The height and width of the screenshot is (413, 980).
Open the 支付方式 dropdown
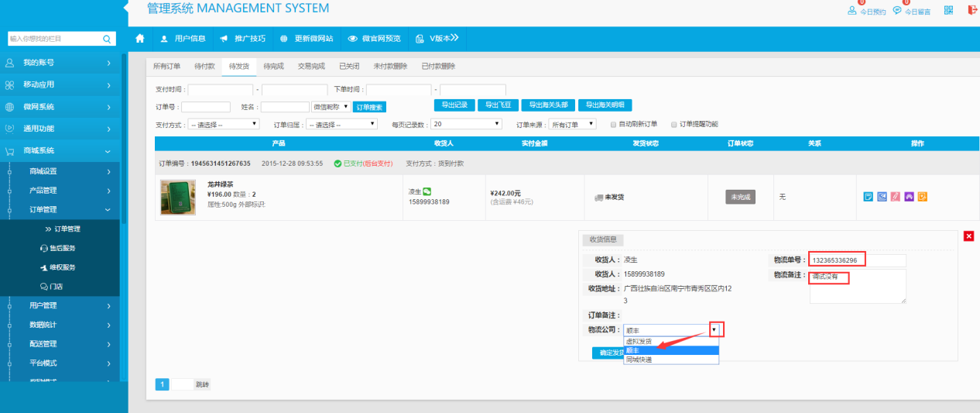223,124
